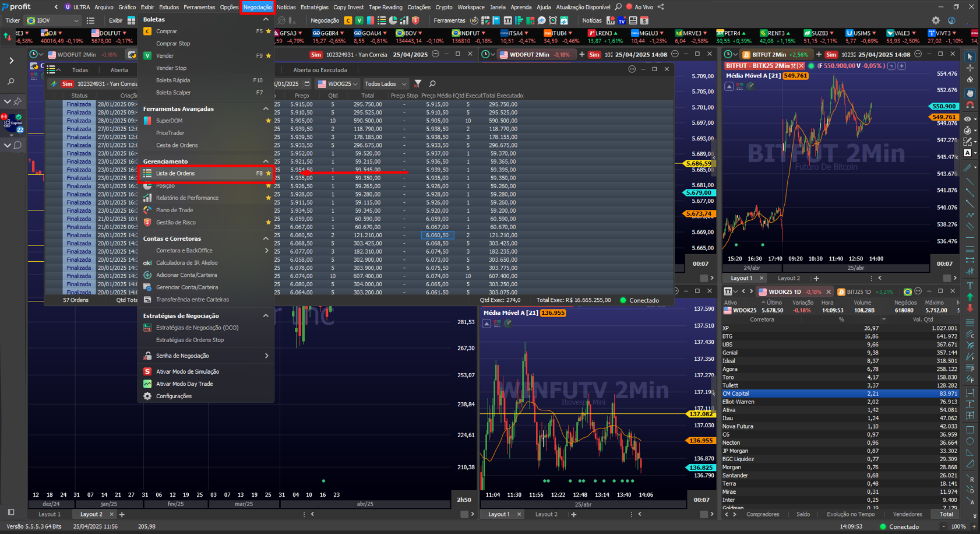980x534 pixels.
Task: Click the 6.060,50 Preço Médio cell
Action: pos(437,235)
